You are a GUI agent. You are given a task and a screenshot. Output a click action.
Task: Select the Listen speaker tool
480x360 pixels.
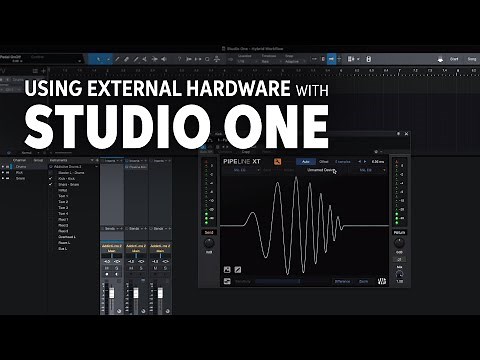tap(164, 59)
